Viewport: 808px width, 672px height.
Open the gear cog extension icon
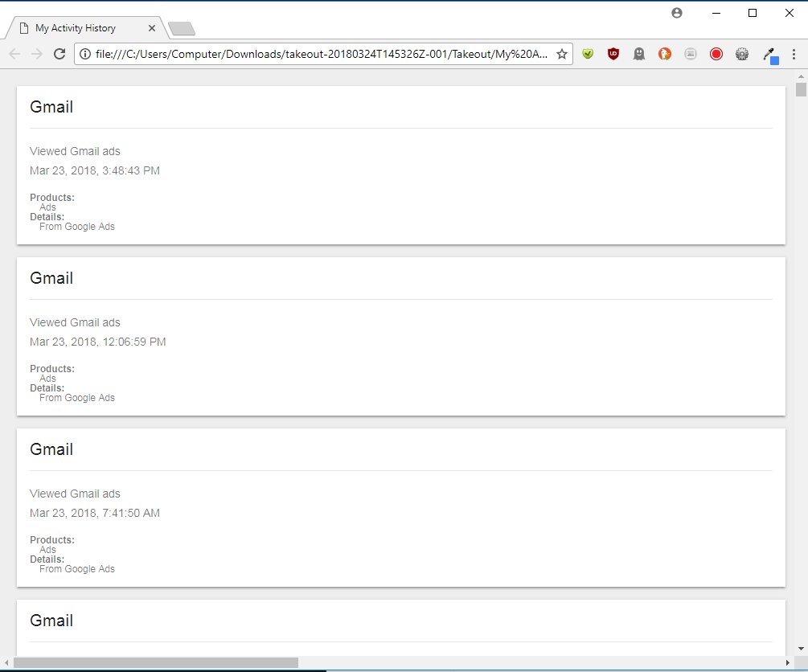tap(742, 54)
